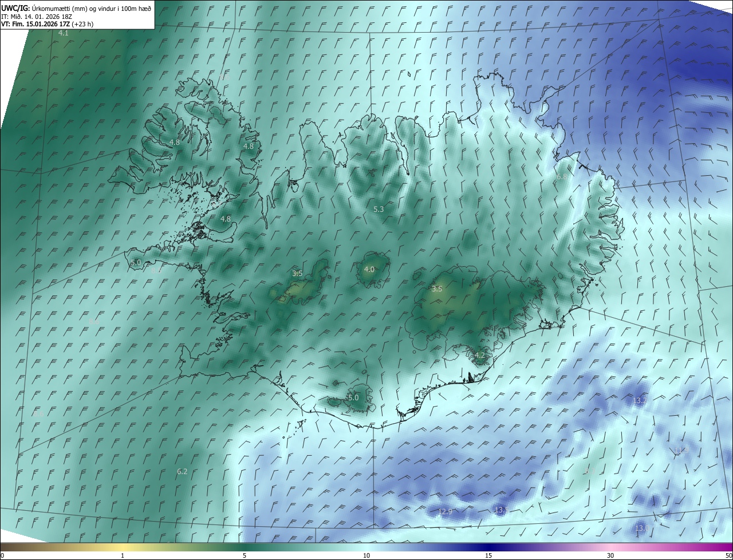Click the 5.3 value label
The image size is (733, 560).
pyautogui.click(x=379, y=210)
